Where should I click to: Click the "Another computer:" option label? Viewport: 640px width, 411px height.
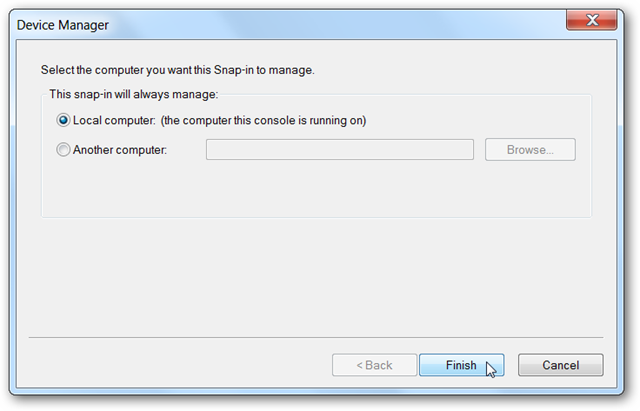119,150
